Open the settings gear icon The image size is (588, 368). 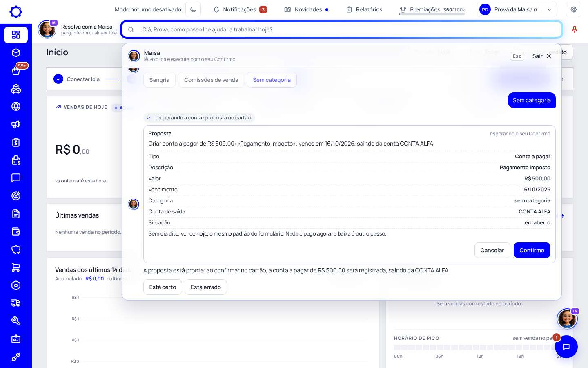[x=574, y=9]
